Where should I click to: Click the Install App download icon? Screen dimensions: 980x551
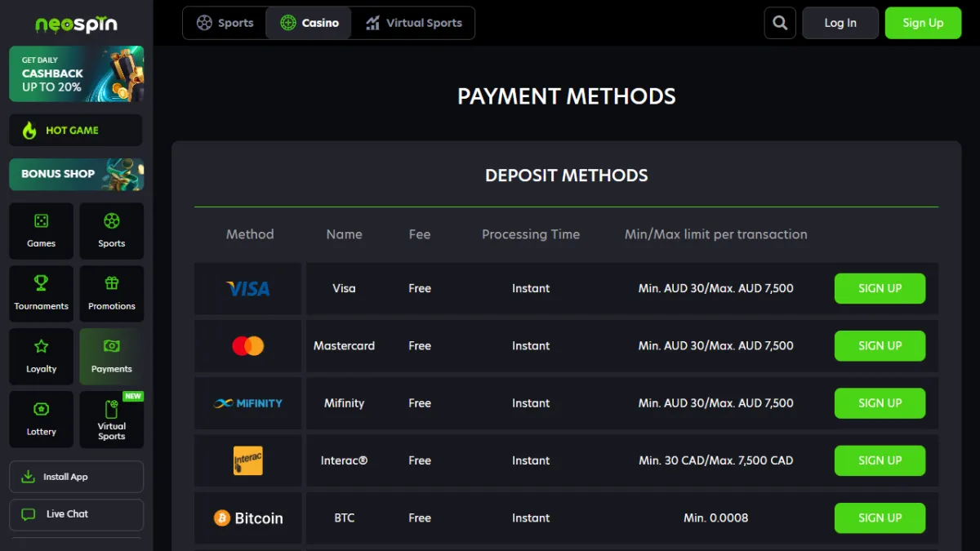pyautogui.click(x=29, y=477)
